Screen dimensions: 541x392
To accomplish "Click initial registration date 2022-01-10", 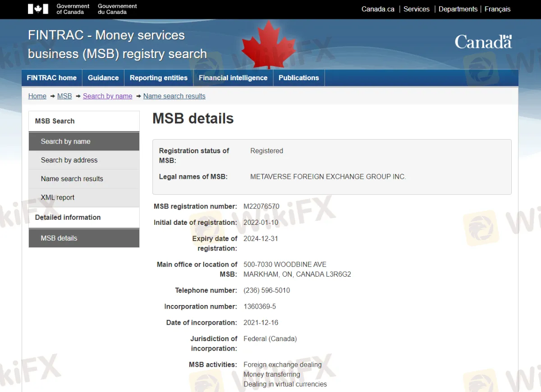I will [261, 223].
